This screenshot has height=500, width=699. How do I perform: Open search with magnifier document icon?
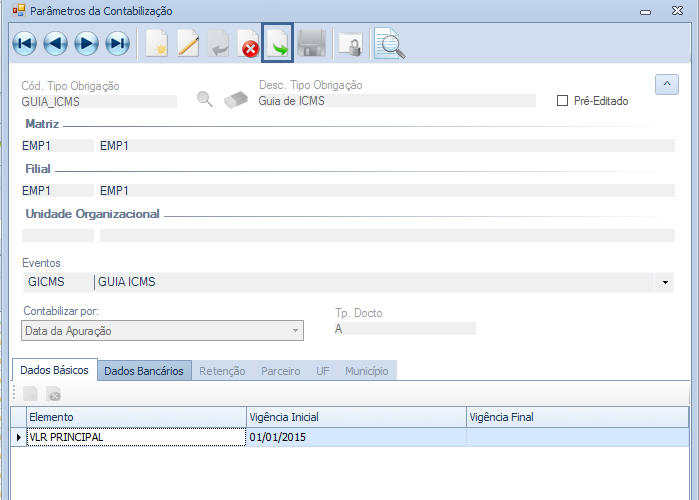click(x=390, y=43)
